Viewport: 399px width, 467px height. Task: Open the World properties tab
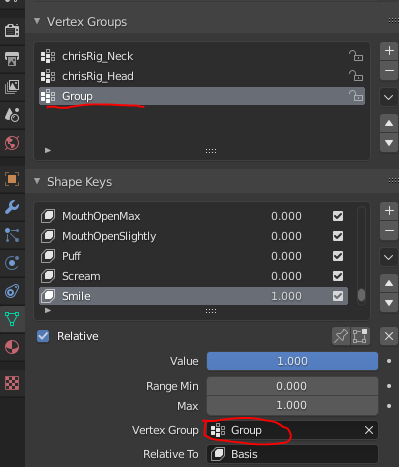12,143
